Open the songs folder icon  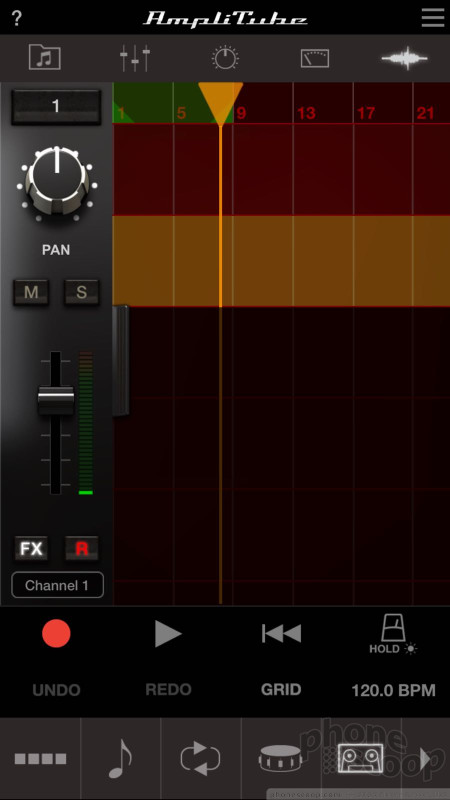45,57
